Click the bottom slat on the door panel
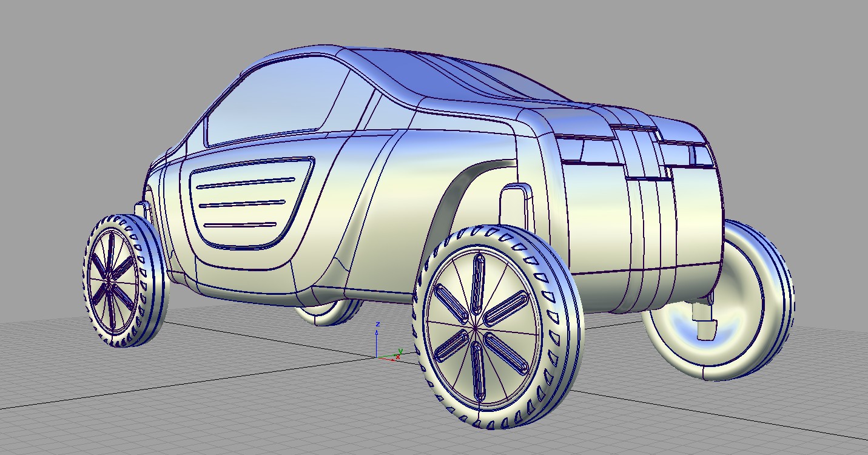 pos(241,224)
